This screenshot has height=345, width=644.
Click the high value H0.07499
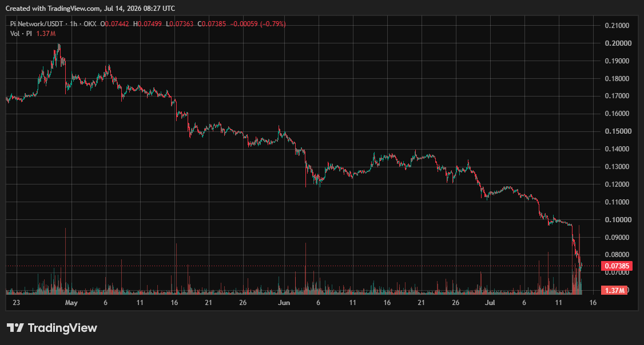[147, 24]
